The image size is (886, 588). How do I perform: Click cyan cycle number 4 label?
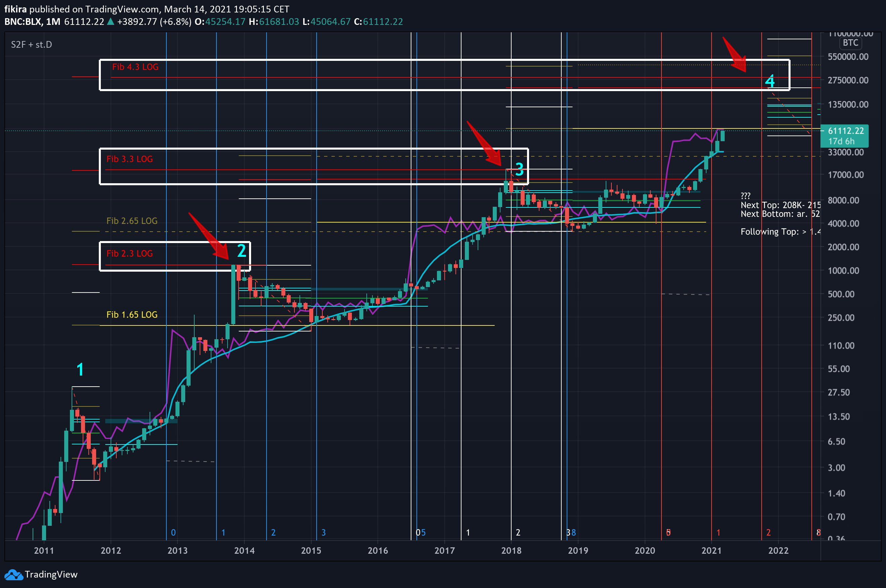[770, 81]
